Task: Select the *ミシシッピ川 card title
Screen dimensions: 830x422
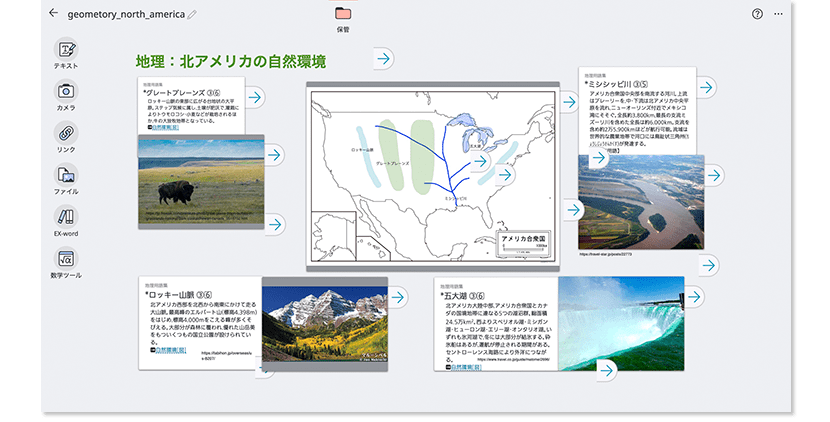Action: click(616, 84)
